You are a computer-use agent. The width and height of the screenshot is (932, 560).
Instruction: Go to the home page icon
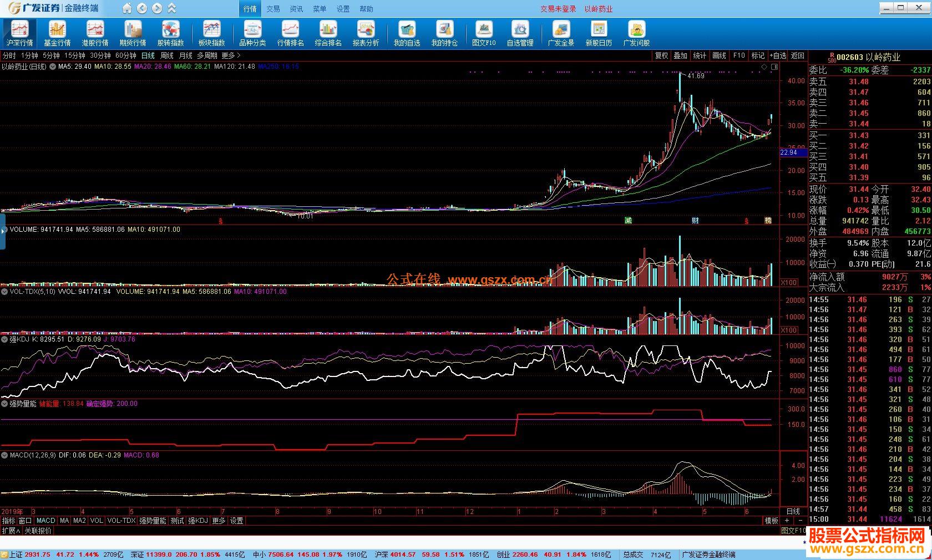127,8
